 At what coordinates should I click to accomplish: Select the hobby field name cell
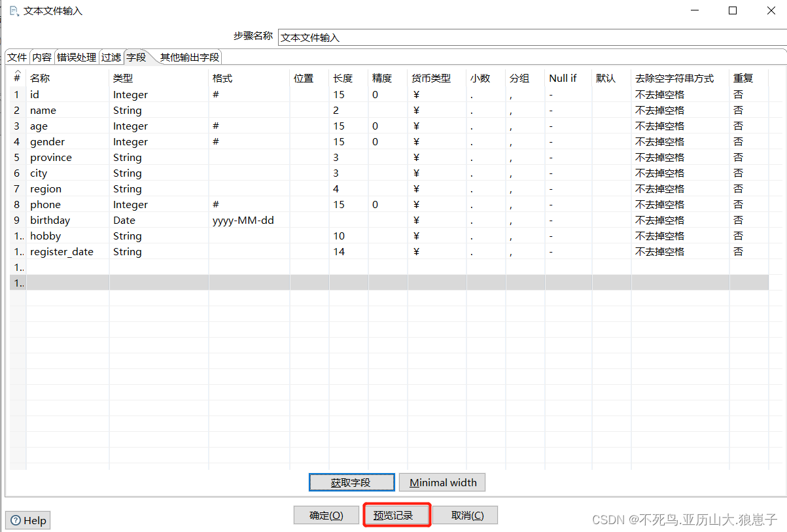pyautogui.click(x=67, y=236)
